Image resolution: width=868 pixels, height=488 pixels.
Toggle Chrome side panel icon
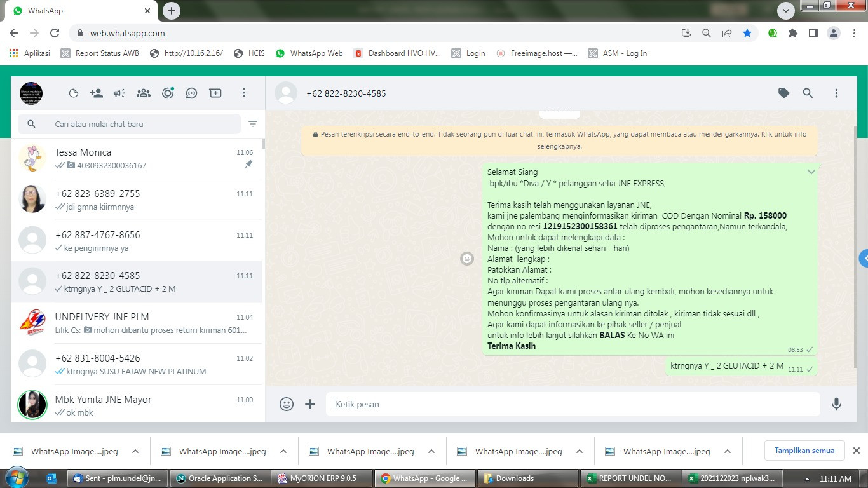point(813,33)
